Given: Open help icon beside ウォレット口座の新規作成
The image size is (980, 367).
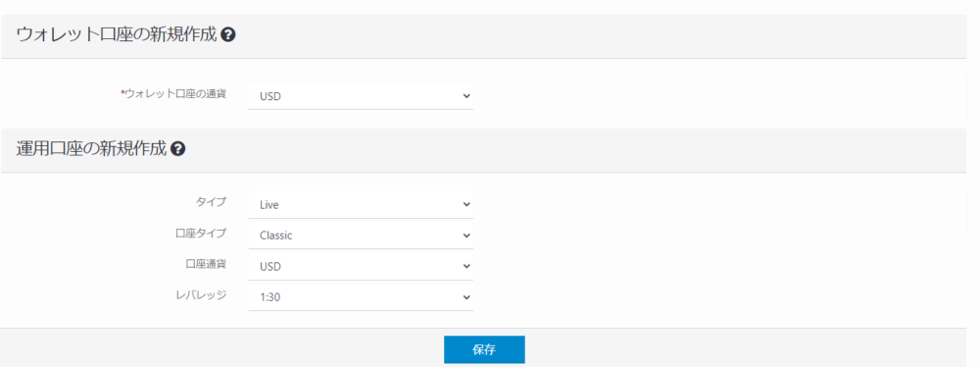Looking at the screenshot, I should click(x=228, y=35).
